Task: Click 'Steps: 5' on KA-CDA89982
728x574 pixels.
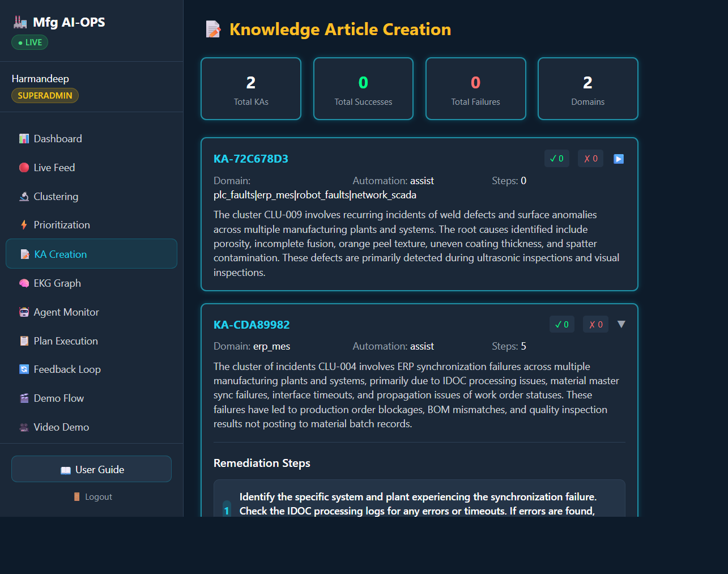Action: tap(509, 346)
